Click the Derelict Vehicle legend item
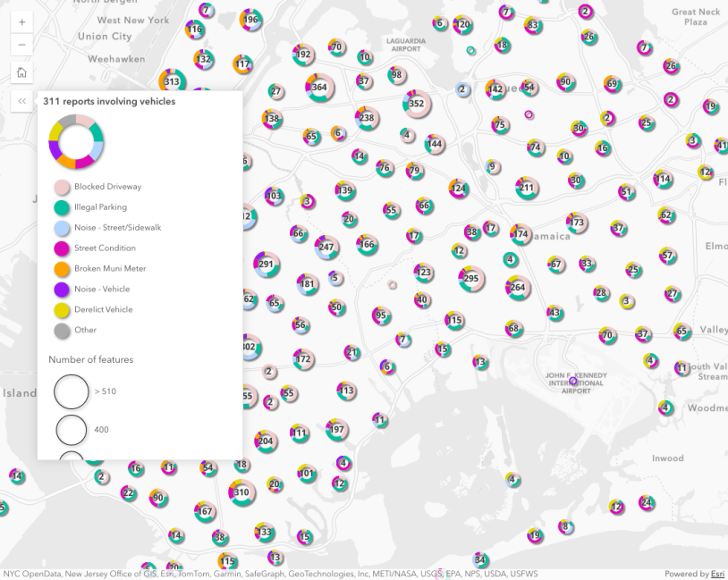 click(x=103, y=309)
